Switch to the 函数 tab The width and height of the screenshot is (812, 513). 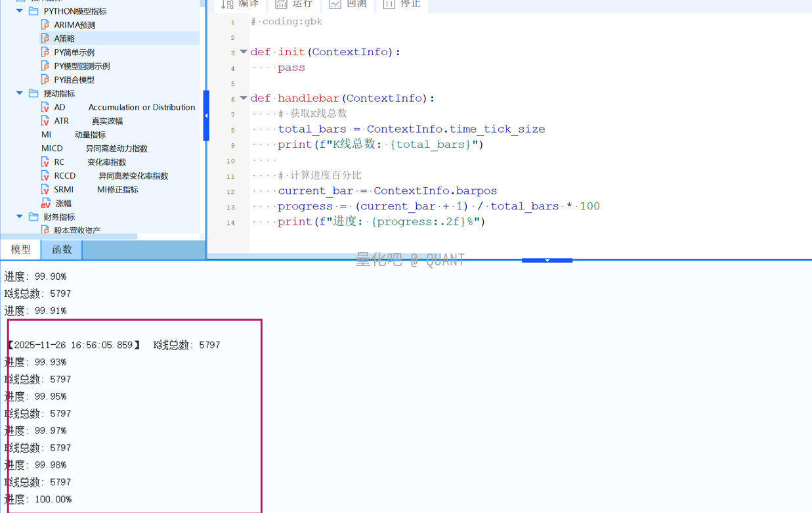[62, 250]
